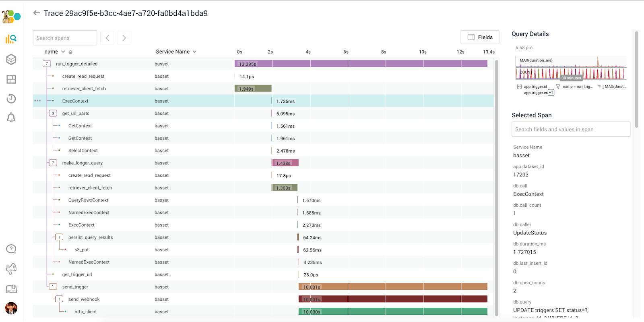Open the documentation book icon
This screenshot has width=644, height=322.
tap(11, 289)
